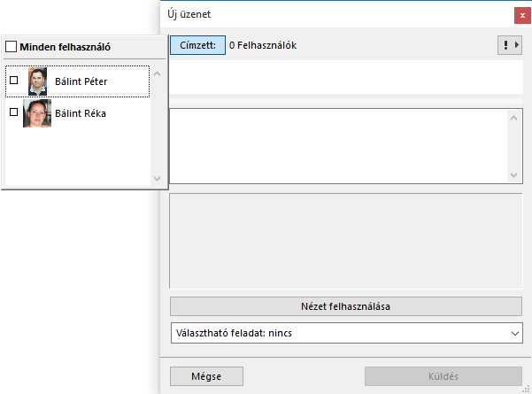Click Bálint Réka's profile photo

point(37,113)
